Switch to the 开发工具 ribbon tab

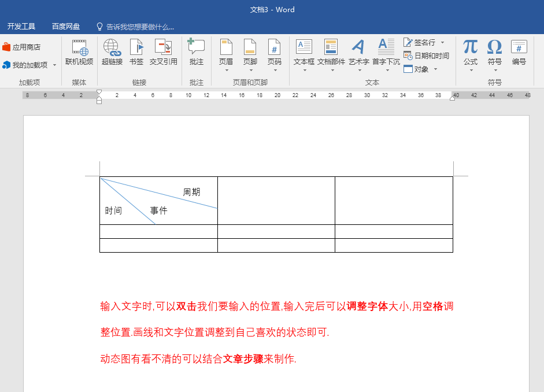coord(21,27)
